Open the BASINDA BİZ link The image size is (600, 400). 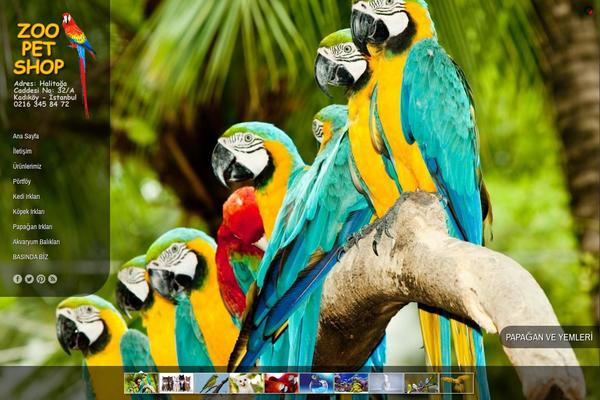(x=30, y=257)
